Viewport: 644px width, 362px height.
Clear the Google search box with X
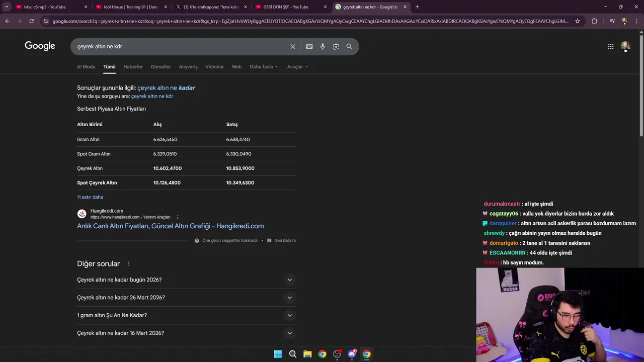293,46
